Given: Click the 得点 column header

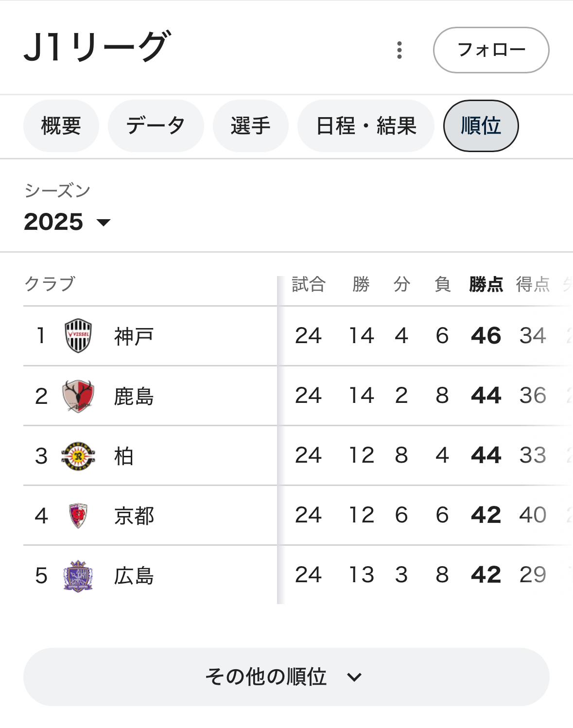Looking at the screenshot, I should [x=533, y=284].
